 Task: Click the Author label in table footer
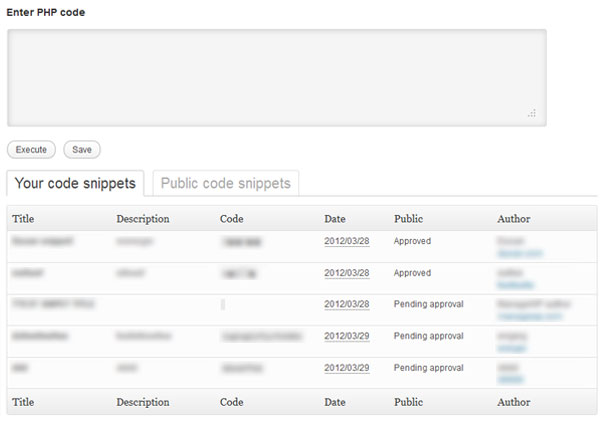pyautogui.click(x=514, y=401)
